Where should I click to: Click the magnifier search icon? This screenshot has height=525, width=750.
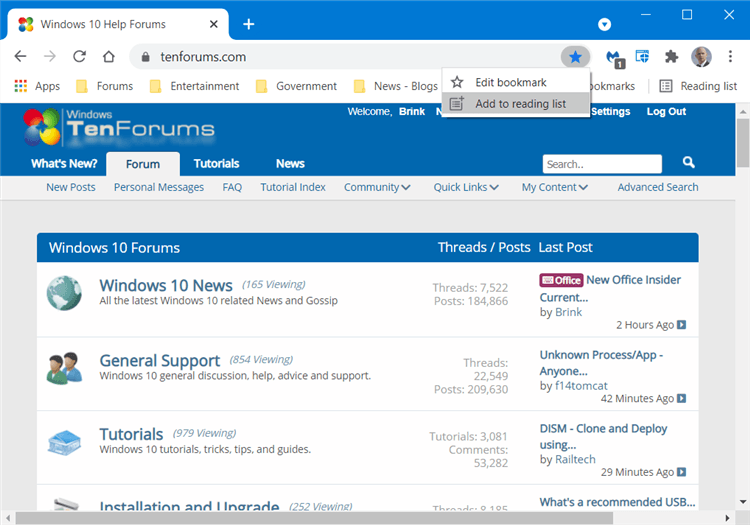(x=689, y=162)
